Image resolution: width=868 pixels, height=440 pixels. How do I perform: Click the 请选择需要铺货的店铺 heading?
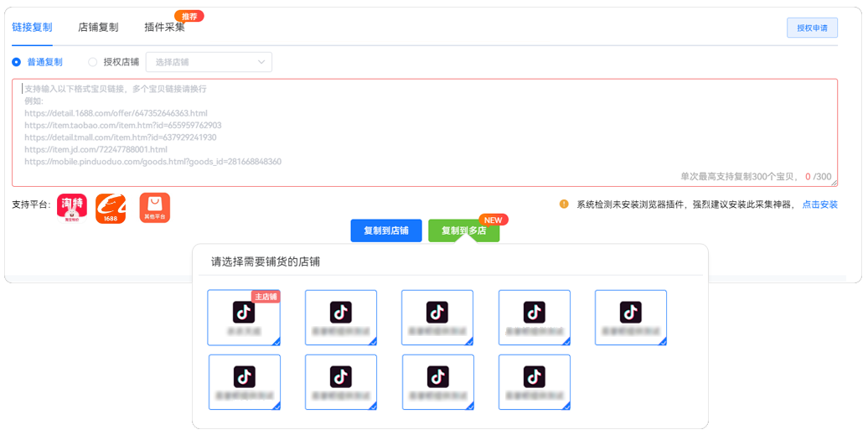click(266, 261)
